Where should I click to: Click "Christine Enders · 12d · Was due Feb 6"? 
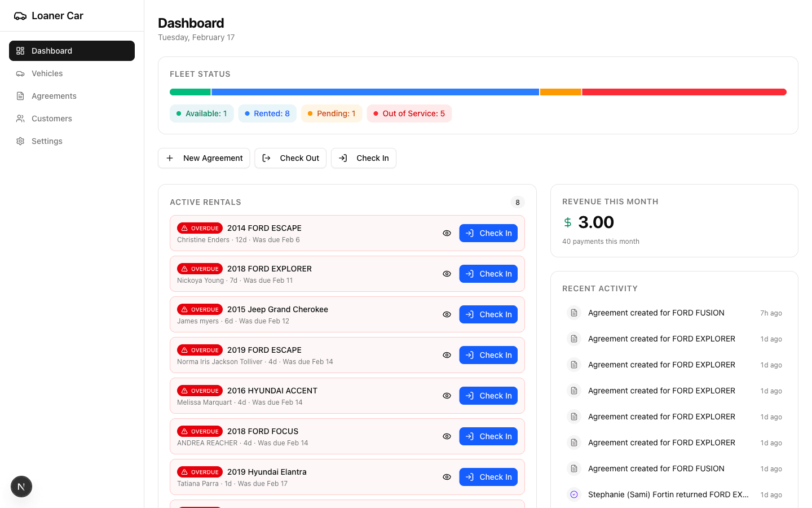pyautogui.click(x=239, y=240)
